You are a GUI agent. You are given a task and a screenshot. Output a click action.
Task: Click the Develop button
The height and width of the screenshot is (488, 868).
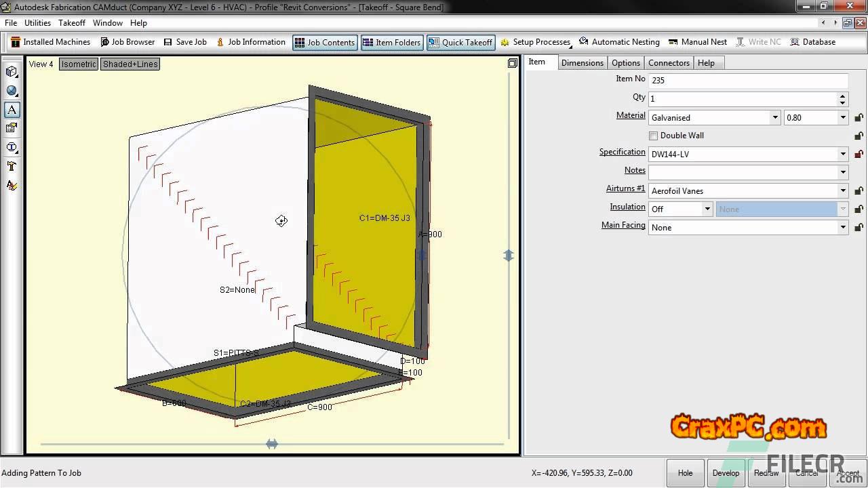click(726, 473)
